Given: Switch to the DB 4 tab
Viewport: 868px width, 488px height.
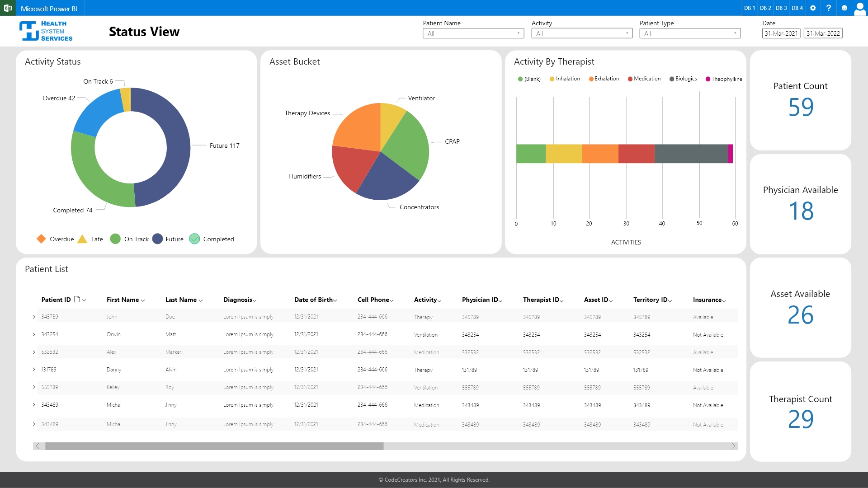Looking at the screenshot, I should (x=797, y=8).
